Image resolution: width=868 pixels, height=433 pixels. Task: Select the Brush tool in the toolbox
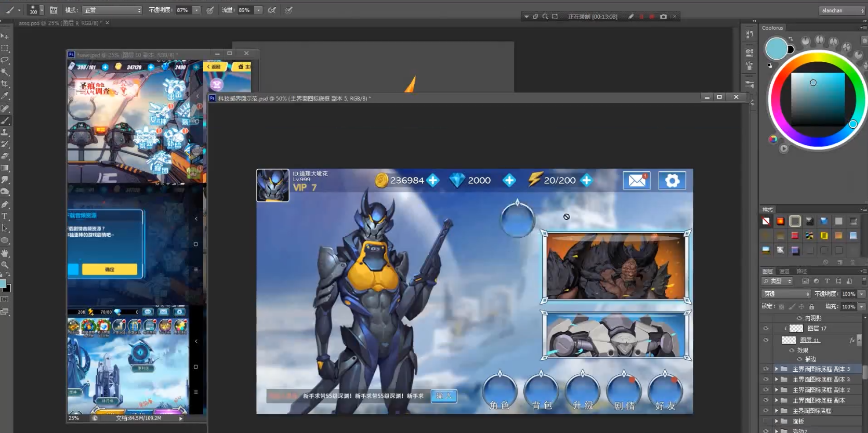[x=5, y=120]
